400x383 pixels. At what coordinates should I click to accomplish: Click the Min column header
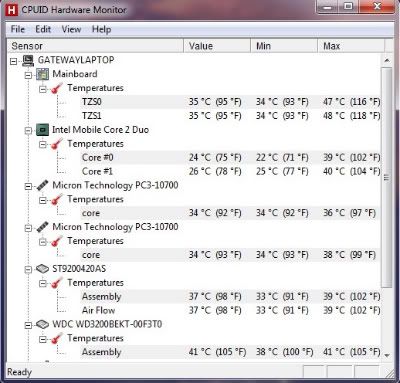coord(284,46)
